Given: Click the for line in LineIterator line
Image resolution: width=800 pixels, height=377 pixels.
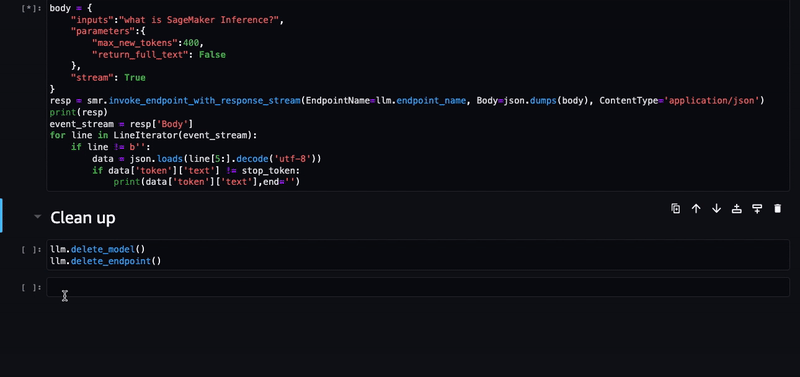Looking at the screenshot, I should tap(154, 135).
